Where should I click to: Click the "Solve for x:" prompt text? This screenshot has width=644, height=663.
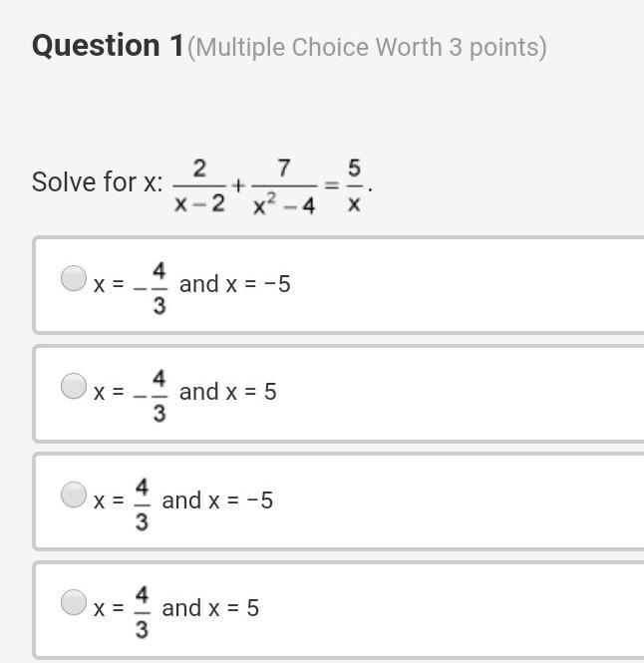97,182
